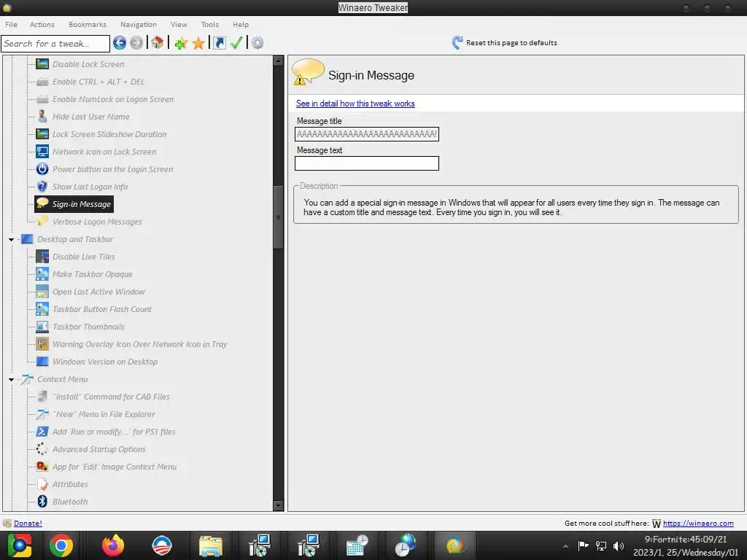Click Advanced Startup Options spinner icon
Screen dimensions: 747x560
point(42,448)
